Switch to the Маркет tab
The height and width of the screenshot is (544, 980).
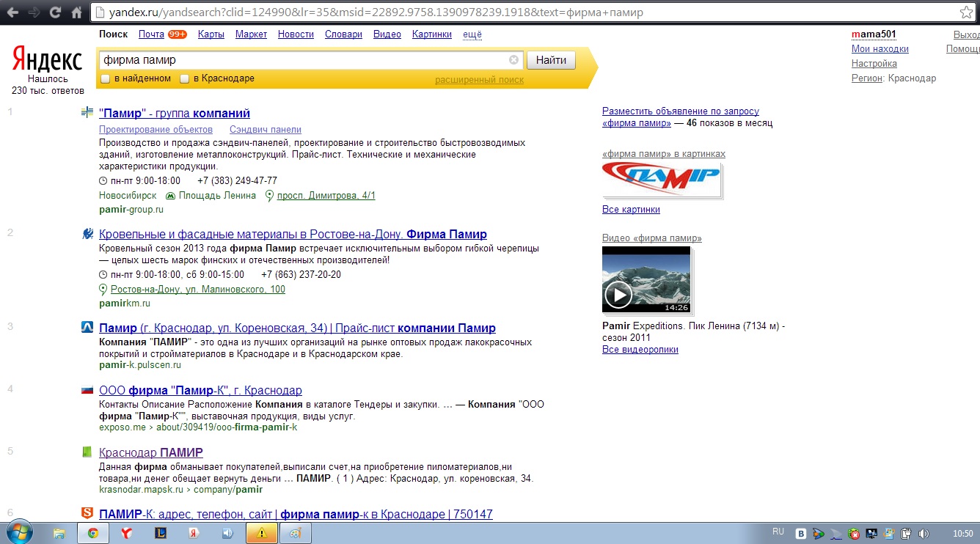tap(251, 34)
